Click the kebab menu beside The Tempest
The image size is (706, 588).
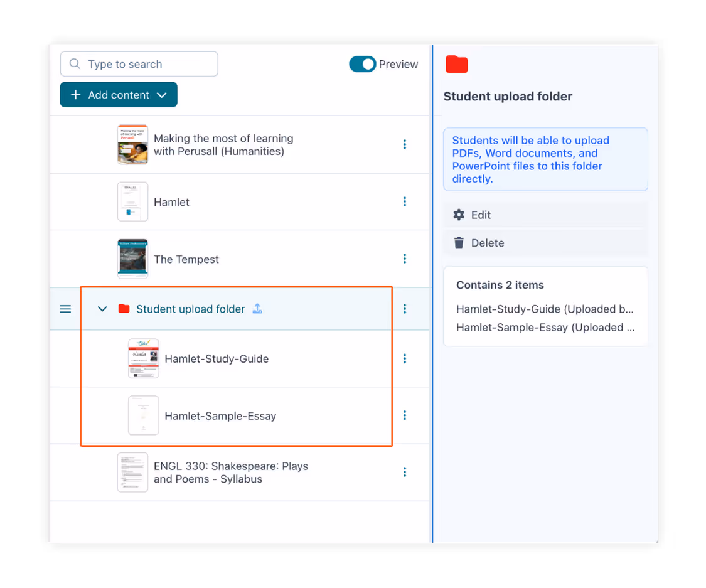(x=405, y=259)
